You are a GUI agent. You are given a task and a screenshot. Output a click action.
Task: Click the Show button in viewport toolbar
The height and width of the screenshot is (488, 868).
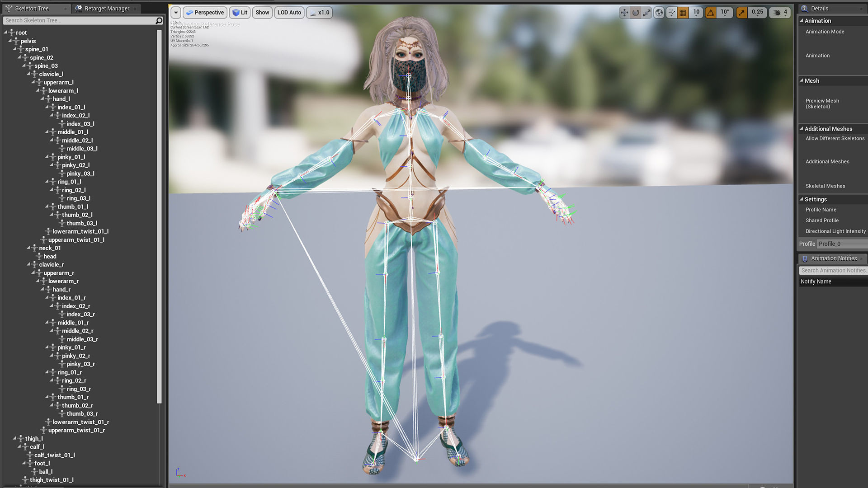tap(262, 12)
